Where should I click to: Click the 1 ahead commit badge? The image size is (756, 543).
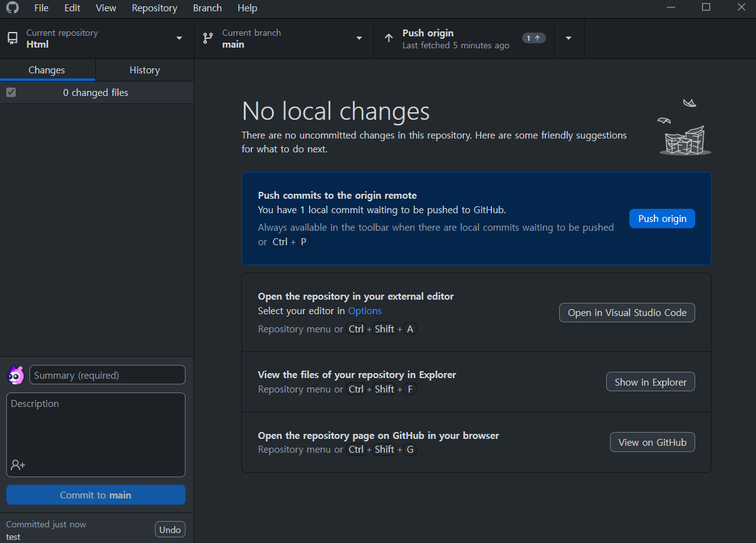533,38
